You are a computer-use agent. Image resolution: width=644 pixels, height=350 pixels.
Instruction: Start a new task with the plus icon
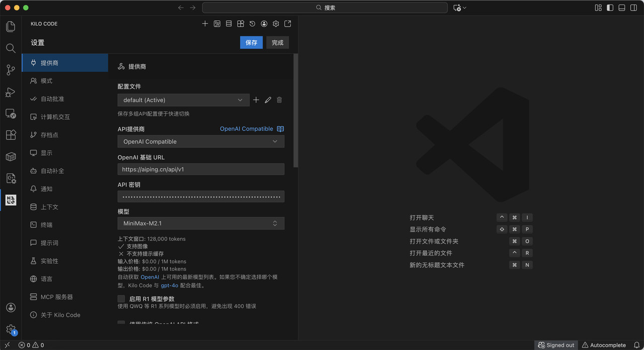(x=205, y=23)
